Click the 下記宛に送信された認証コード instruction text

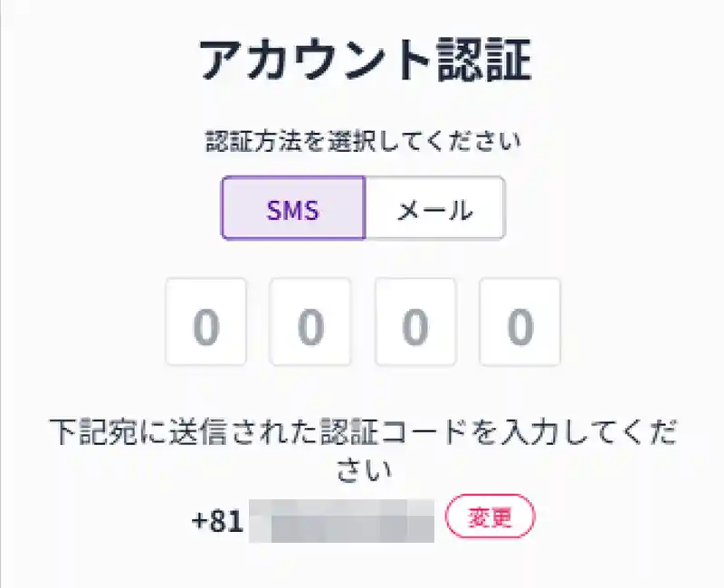tap(362, 432)
